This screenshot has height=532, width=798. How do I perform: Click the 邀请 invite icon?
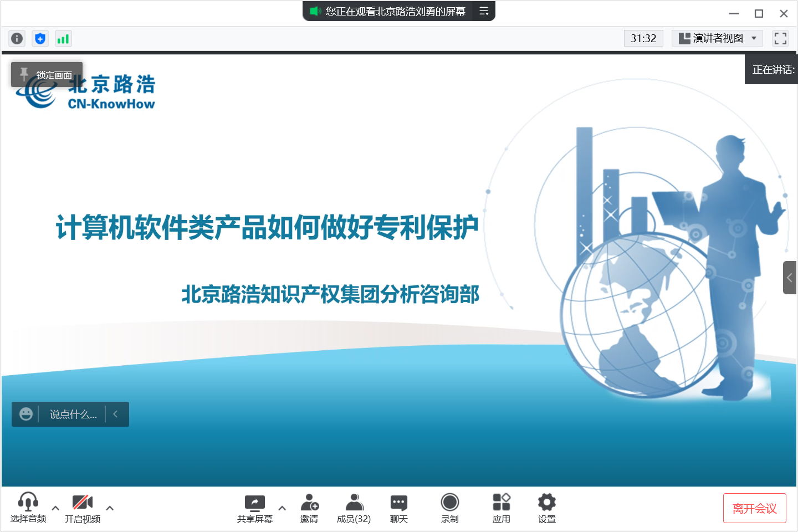click(x=309, y=508)
